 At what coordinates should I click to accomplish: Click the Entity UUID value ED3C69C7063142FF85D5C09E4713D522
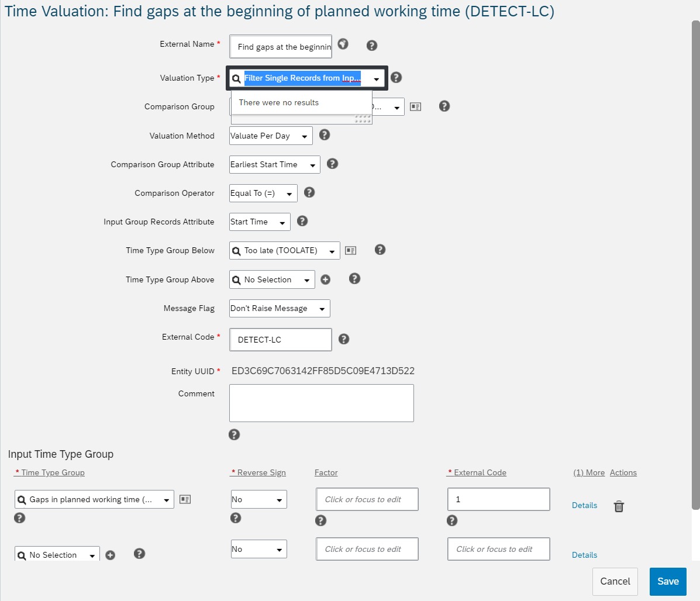(x=323, y=371)
